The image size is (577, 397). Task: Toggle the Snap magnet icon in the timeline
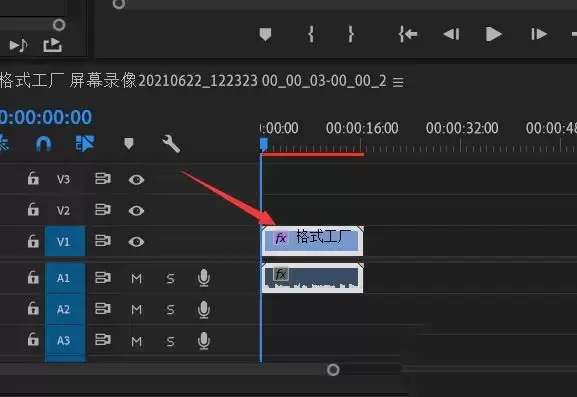click(x=43, y=144)
